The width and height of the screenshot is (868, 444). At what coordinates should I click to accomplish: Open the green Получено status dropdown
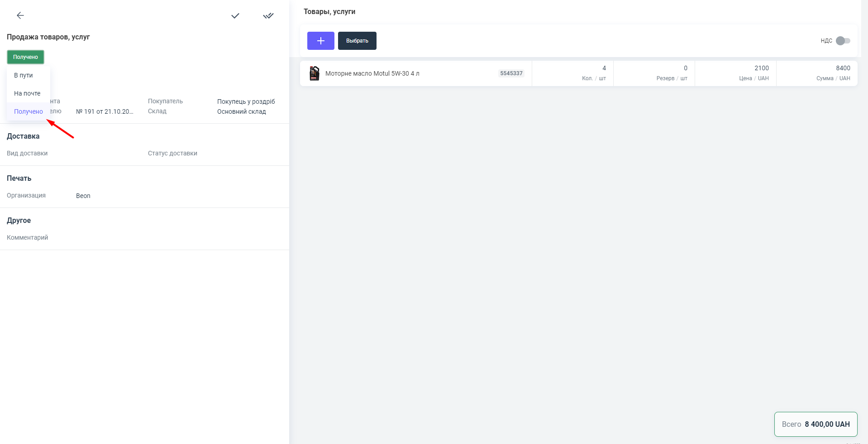click(x=25, y=57)
